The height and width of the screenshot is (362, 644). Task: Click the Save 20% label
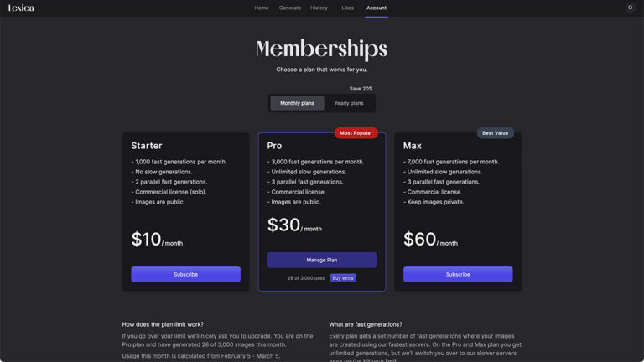[x=361, y=89]
